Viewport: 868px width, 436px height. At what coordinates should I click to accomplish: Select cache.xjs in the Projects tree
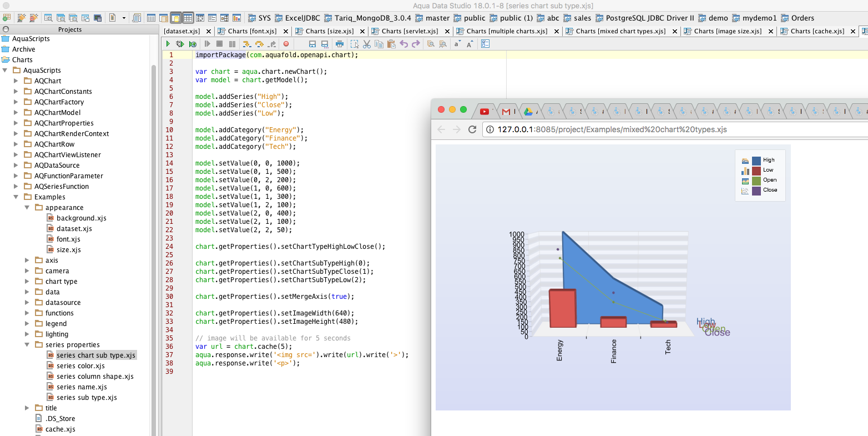[x=60, y=429]
